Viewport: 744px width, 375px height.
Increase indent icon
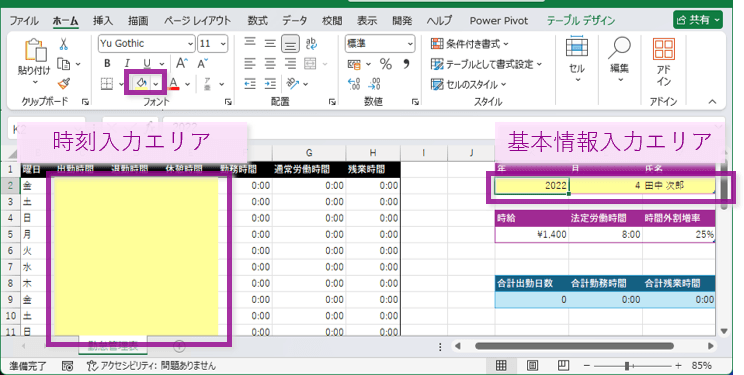tap(270, 84)
